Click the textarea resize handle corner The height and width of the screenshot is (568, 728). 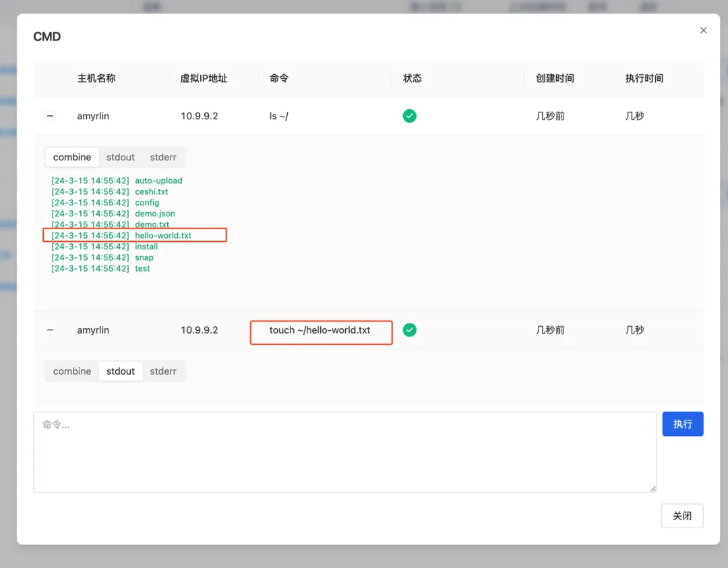click(x=653, y=488)
